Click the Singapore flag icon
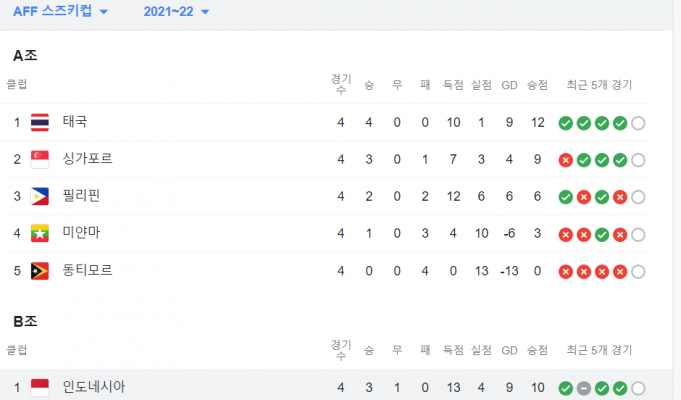 pyautogui.click(x=40, y=159)
